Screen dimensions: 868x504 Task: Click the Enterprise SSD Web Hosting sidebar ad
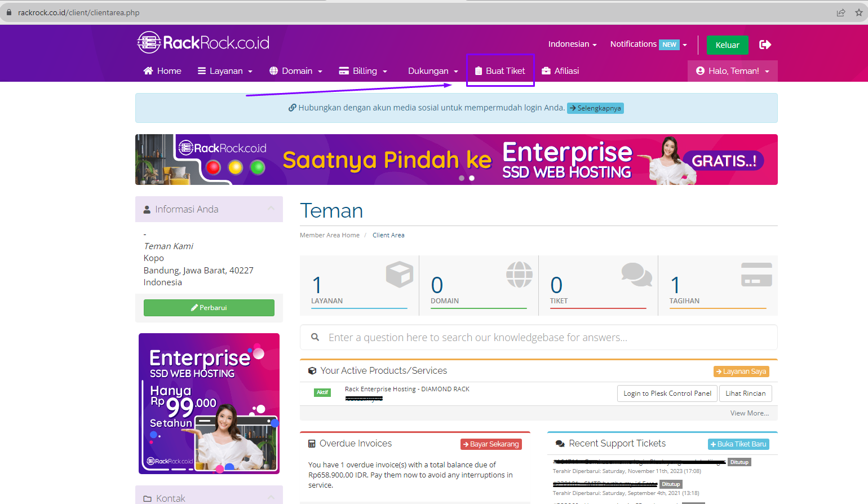[209, 403]
